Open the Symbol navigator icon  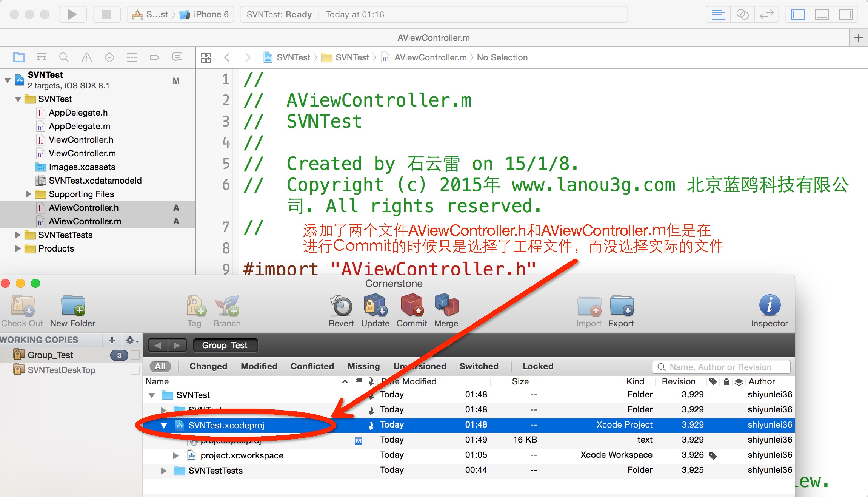(42, 57)
